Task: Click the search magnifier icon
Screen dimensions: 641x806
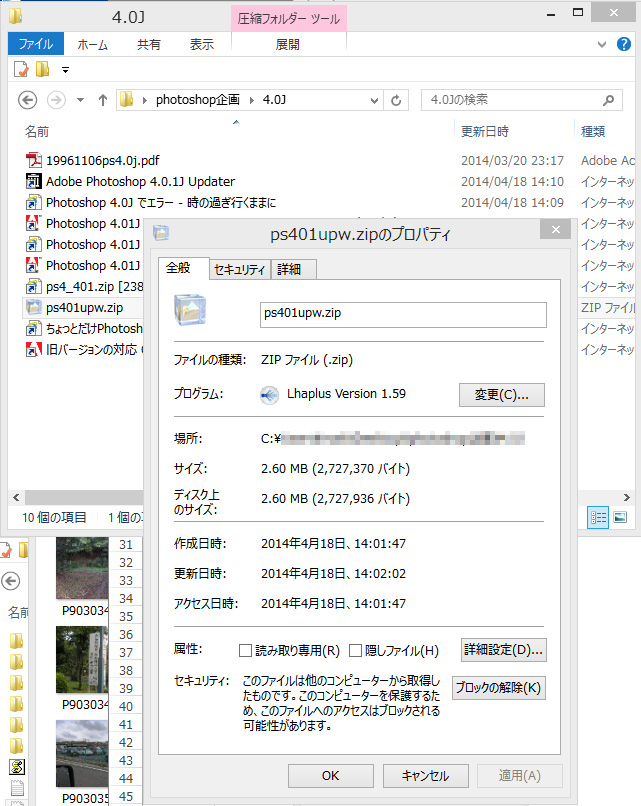Action: (609, 100)
